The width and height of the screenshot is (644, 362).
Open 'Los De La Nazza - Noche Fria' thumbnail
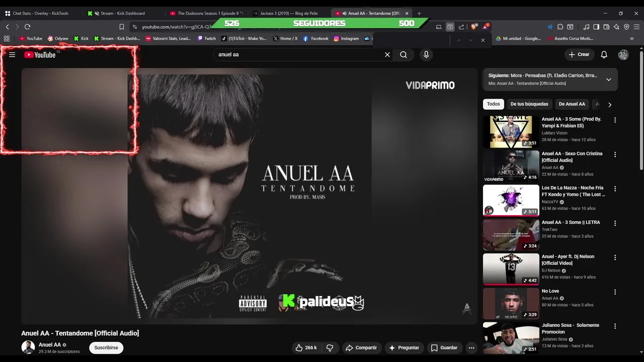[511, 200]
